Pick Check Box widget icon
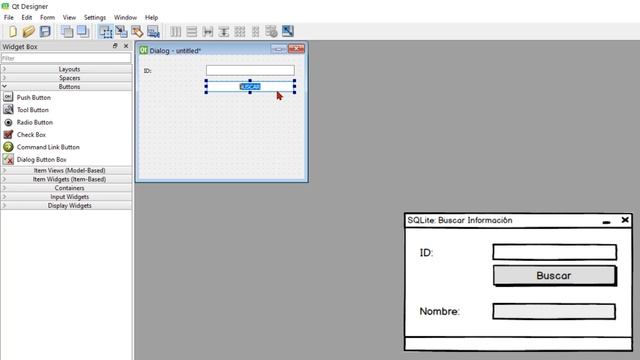 coord(8,134)
